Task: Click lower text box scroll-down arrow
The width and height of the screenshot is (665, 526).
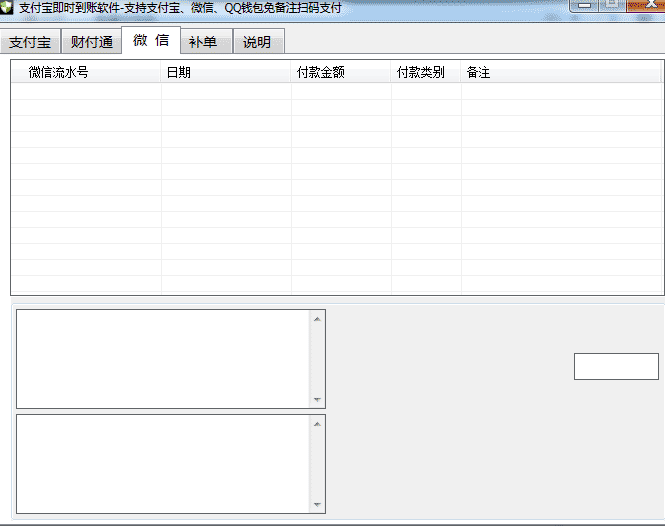Action: pos(317,505)
